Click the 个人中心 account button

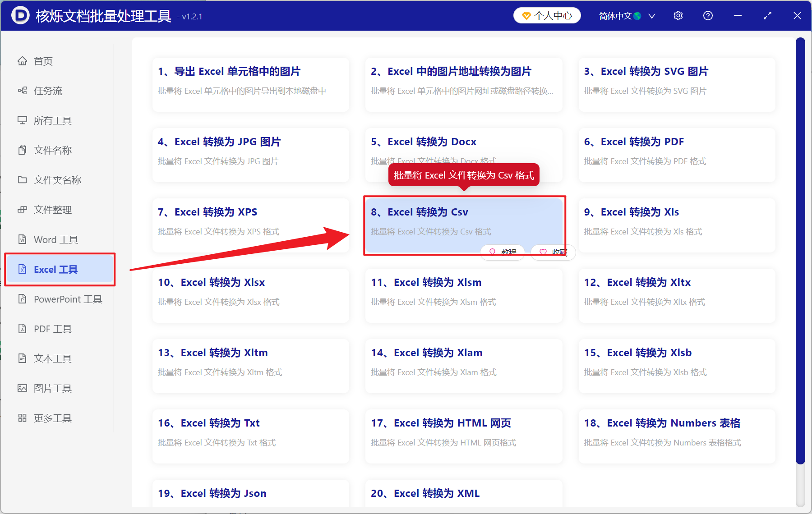click(x=547, y=15)
